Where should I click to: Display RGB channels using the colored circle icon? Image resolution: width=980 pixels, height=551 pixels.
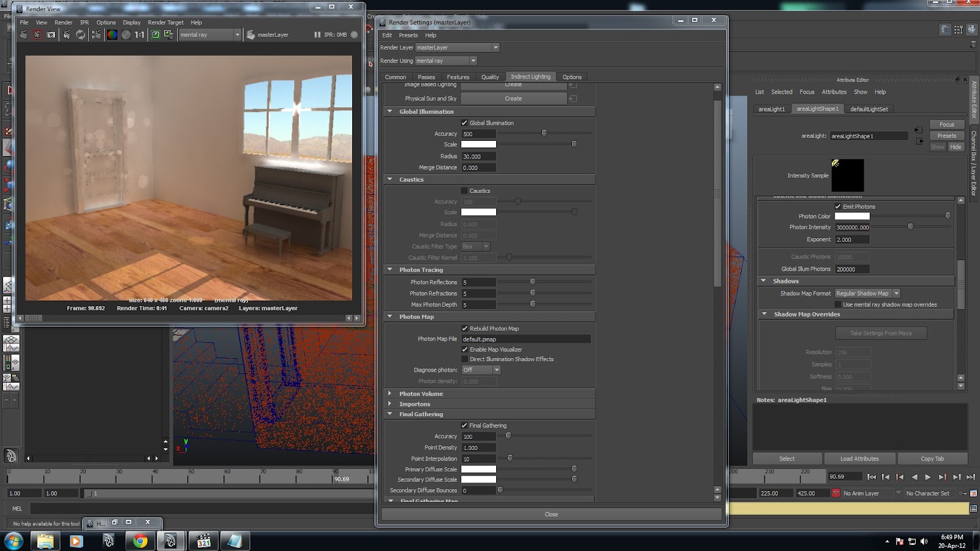coord(112,35)
